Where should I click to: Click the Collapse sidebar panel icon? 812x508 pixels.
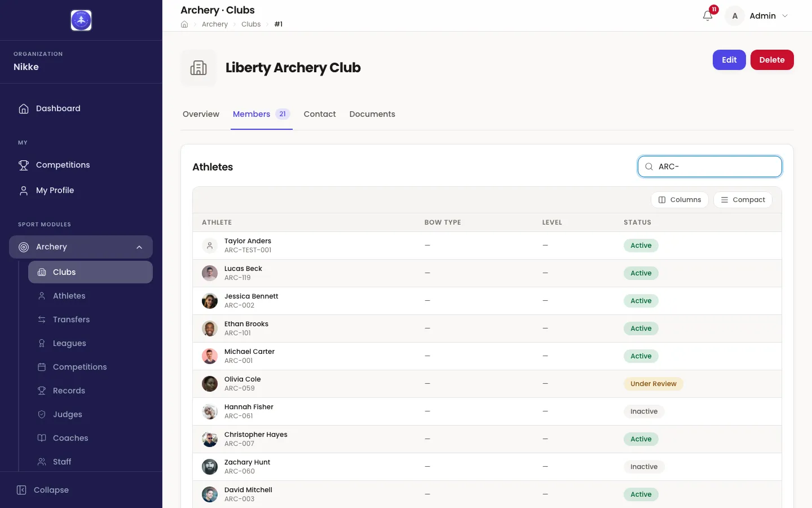(x=21, y=490)
